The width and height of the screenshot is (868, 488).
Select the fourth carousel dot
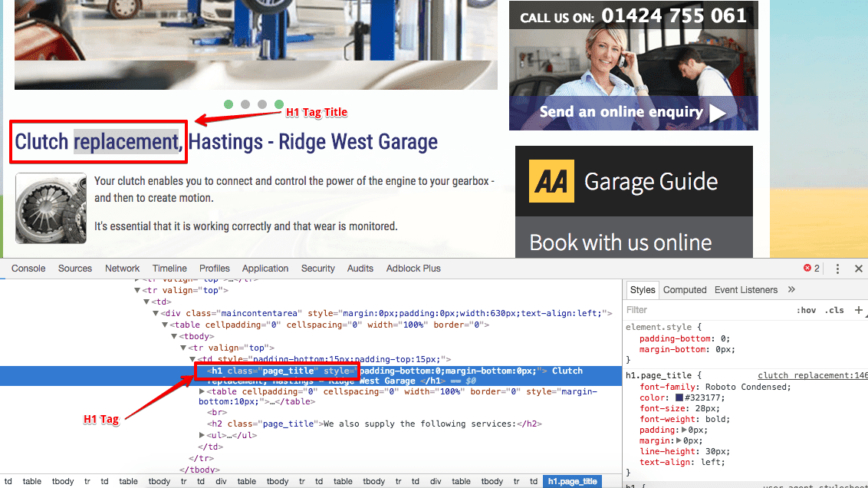[279, 103]
